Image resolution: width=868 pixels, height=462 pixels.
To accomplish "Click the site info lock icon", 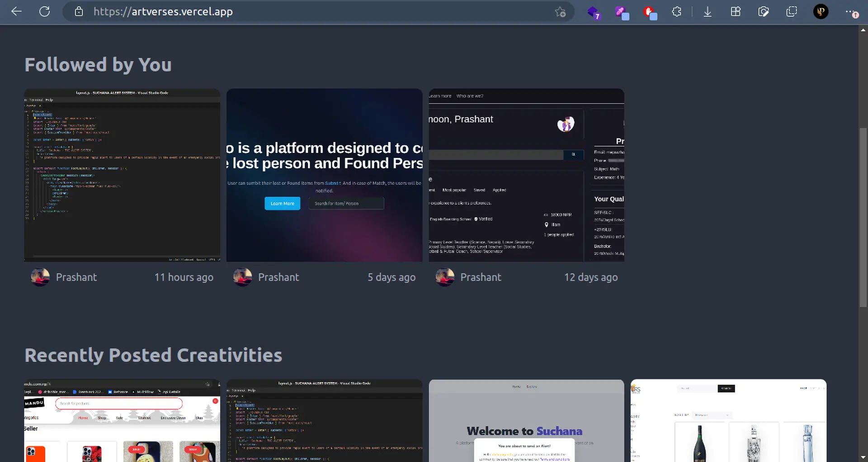I will point(79,12).
